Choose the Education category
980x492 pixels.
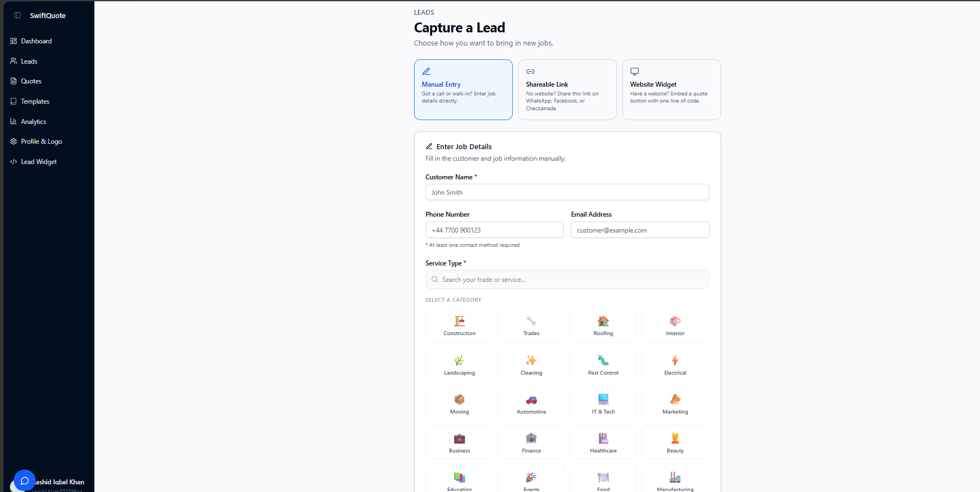460,478
